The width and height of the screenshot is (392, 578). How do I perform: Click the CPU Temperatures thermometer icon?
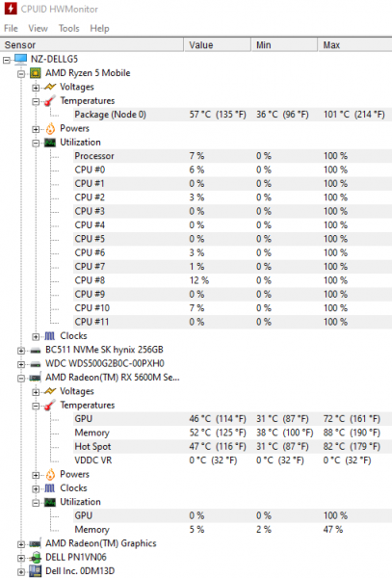click(x=50, y=100)
